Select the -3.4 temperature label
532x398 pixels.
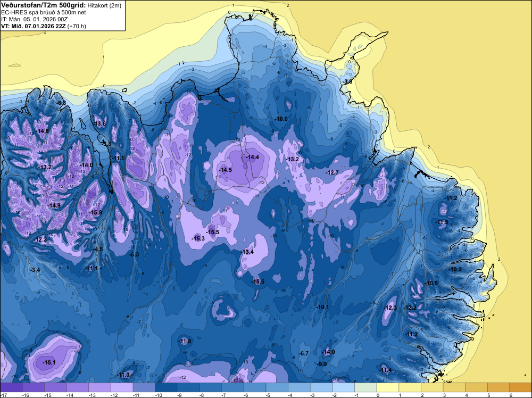click(x=35, y=270)
